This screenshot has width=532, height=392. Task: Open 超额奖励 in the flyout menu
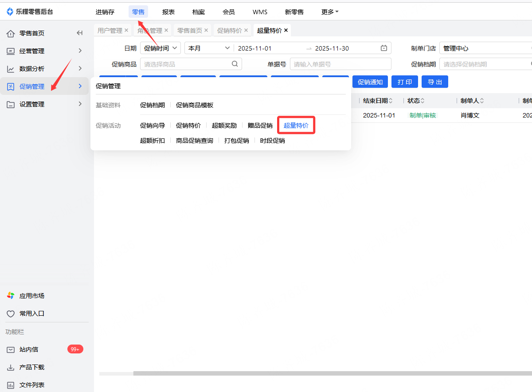224,125
